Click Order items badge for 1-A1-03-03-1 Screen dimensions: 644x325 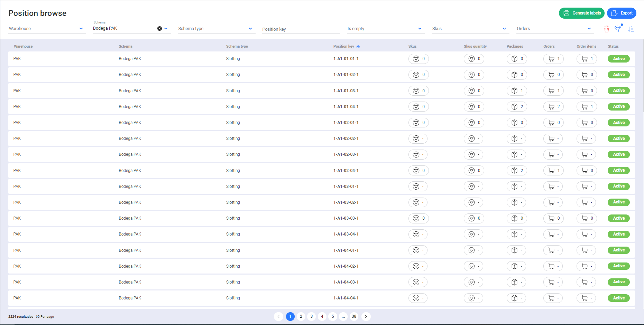tap(587, 218)
